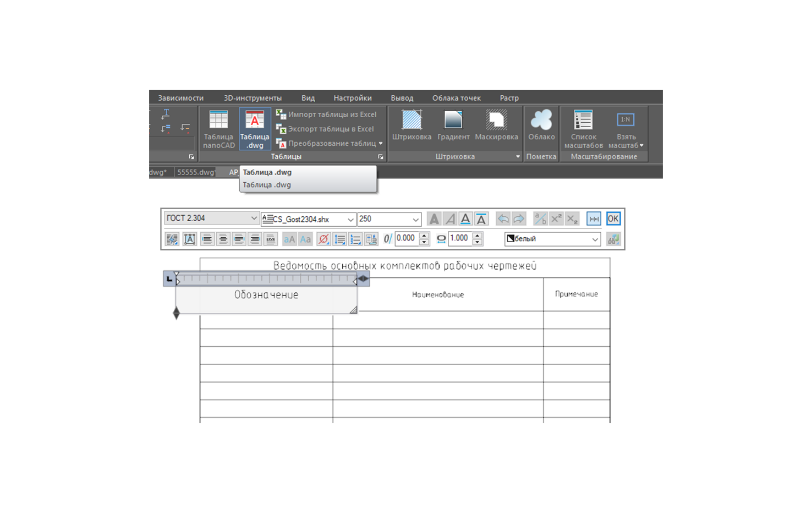Open line spacing options
812x508 pixels.
point(339,239)
